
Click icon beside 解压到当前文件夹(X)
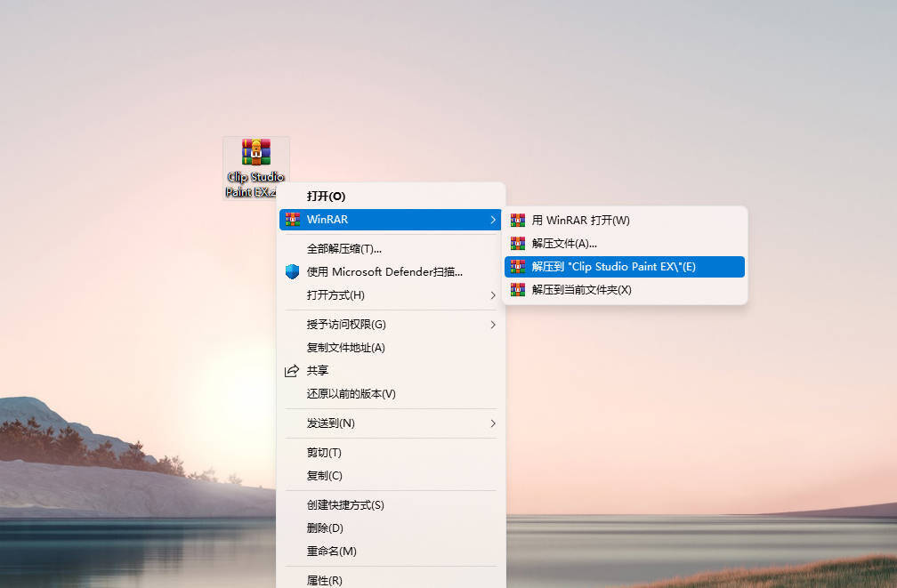pyautogui.click(x=518, y=289)
